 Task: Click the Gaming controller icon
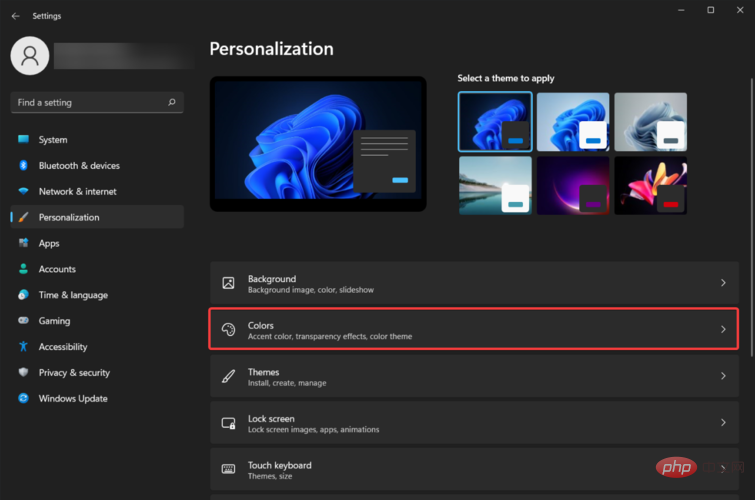pyautogui.click(x=23, y=320)
